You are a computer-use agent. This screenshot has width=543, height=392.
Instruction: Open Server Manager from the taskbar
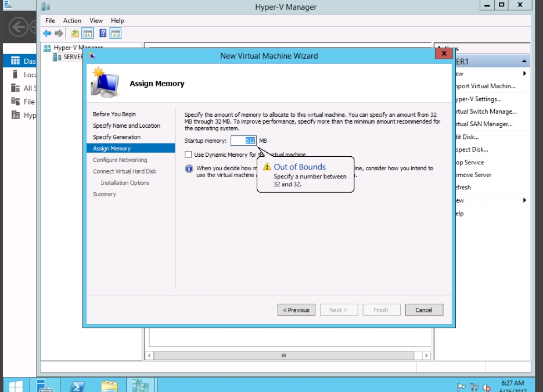(45, 386)
